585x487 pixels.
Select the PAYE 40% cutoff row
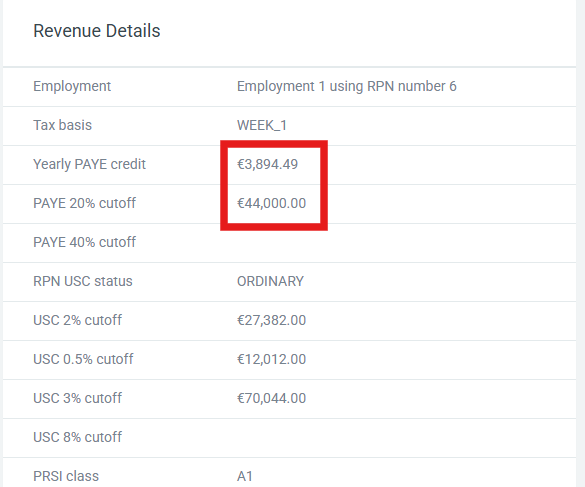point(290,243)
